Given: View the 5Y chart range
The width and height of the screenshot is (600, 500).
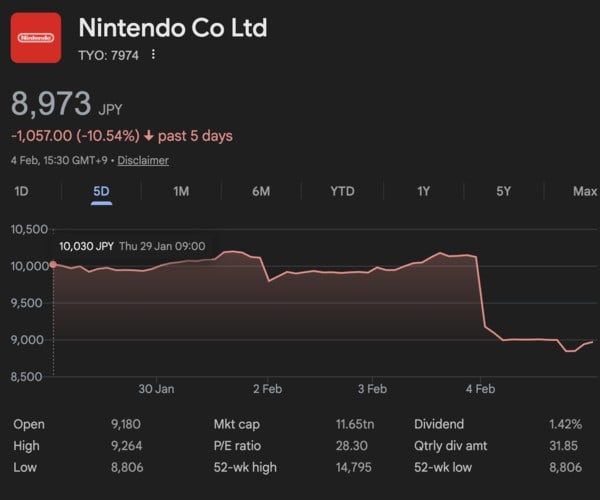Looking at the screenshot, I should coord(503,191).
